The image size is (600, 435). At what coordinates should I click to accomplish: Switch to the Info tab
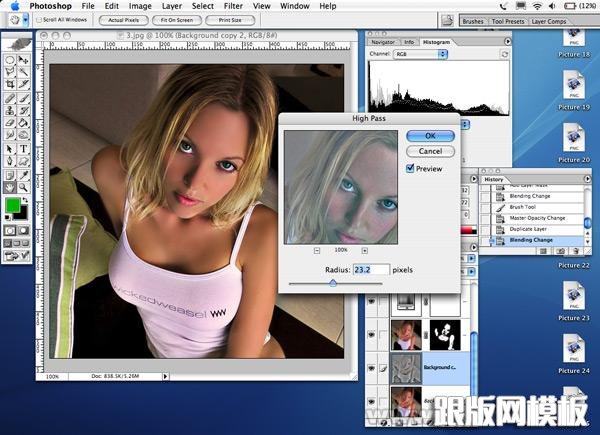[x=409, y=42]
